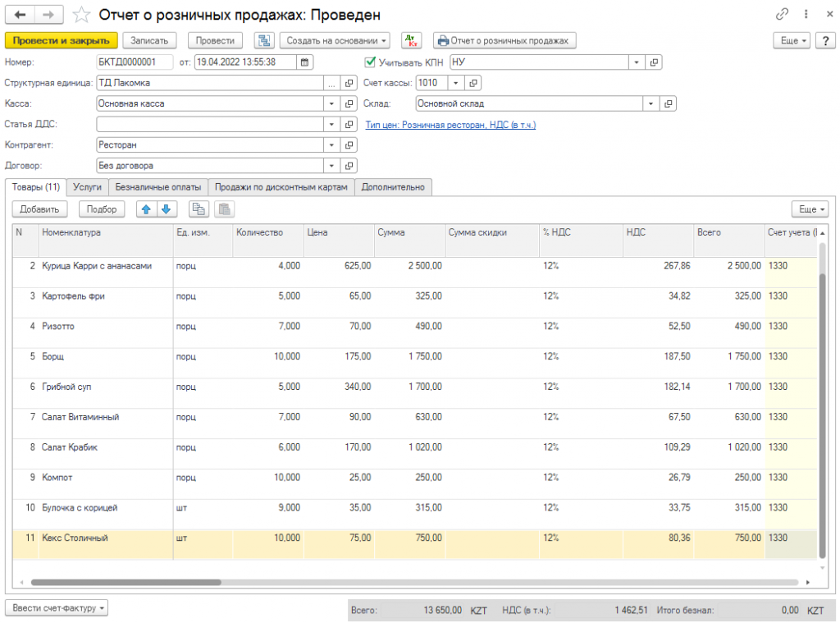Copy selected rows in goods table
Viewport: 840px width, 623px height.
pyautogui.click(x=199, y=209)
